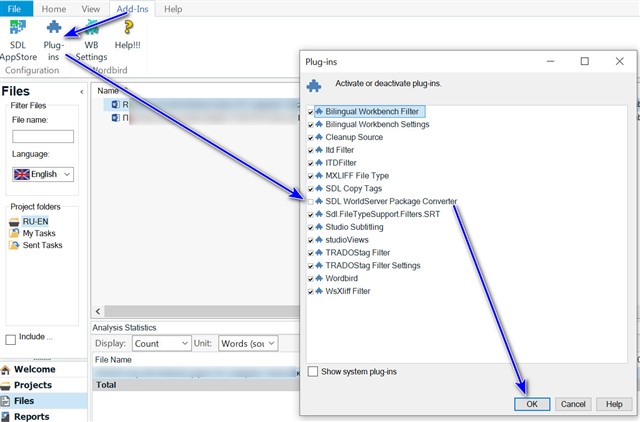
Task: Go to the Projects view
Action: click(x=44, y=385)
